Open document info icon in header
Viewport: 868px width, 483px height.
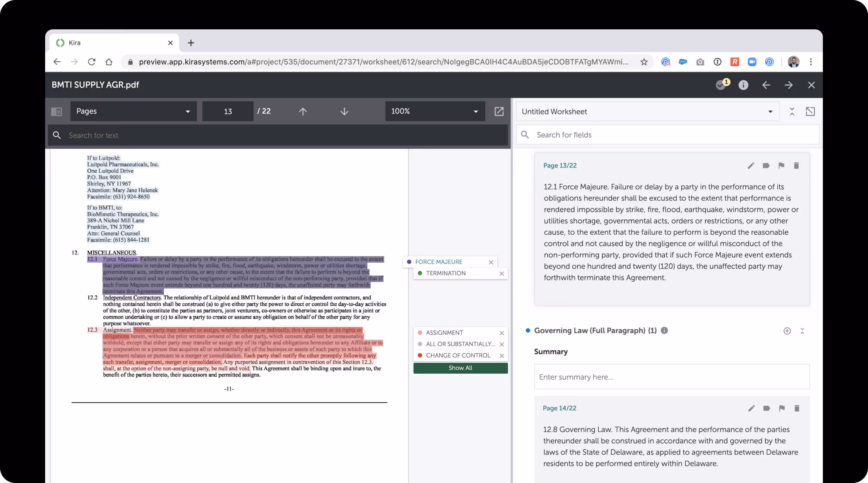pyautogui.click(x=743, y=85)
